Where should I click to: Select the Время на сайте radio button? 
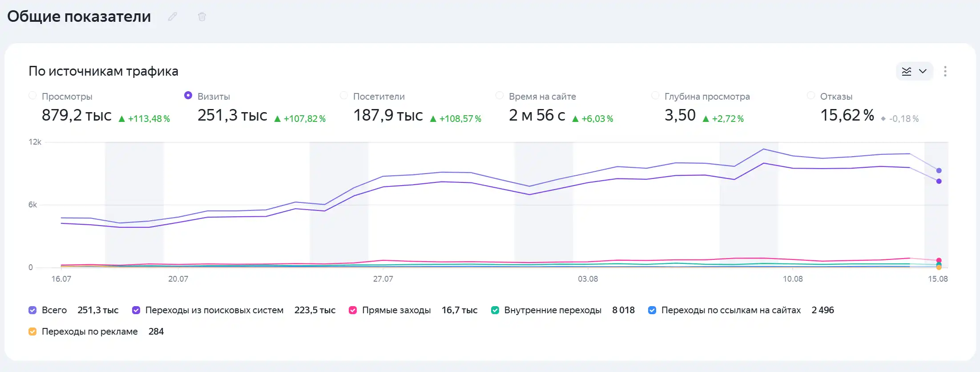(x=500, y=96)
